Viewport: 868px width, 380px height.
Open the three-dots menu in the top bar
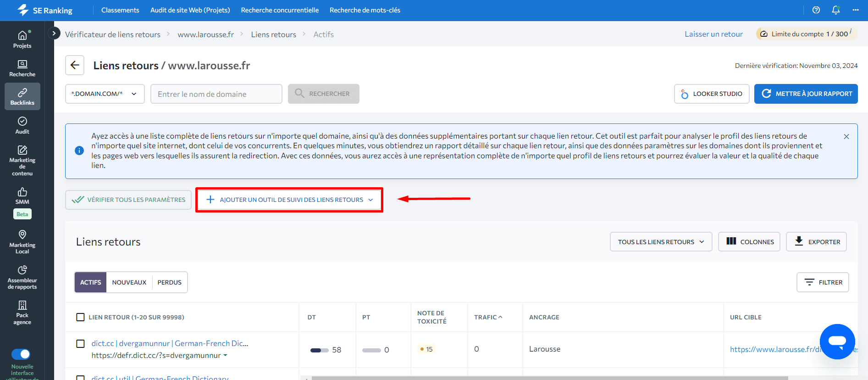[x=856, y=10]
